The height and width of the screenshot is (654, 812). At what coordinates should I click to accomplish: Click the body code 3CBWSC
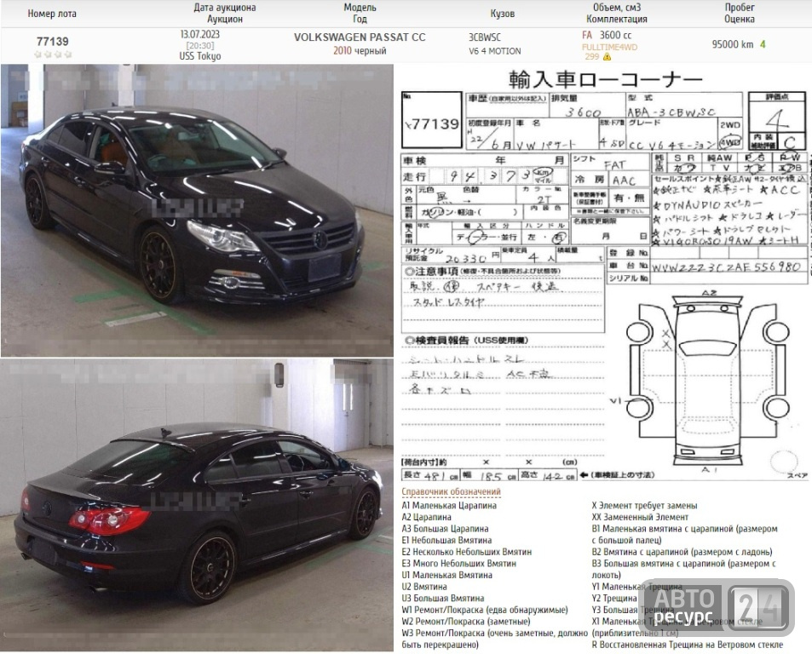[485, 37]
